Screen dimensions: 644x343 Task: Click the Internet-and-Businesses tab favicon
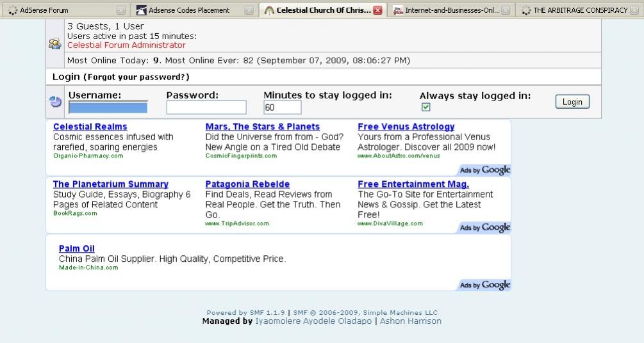click(398, 10)
